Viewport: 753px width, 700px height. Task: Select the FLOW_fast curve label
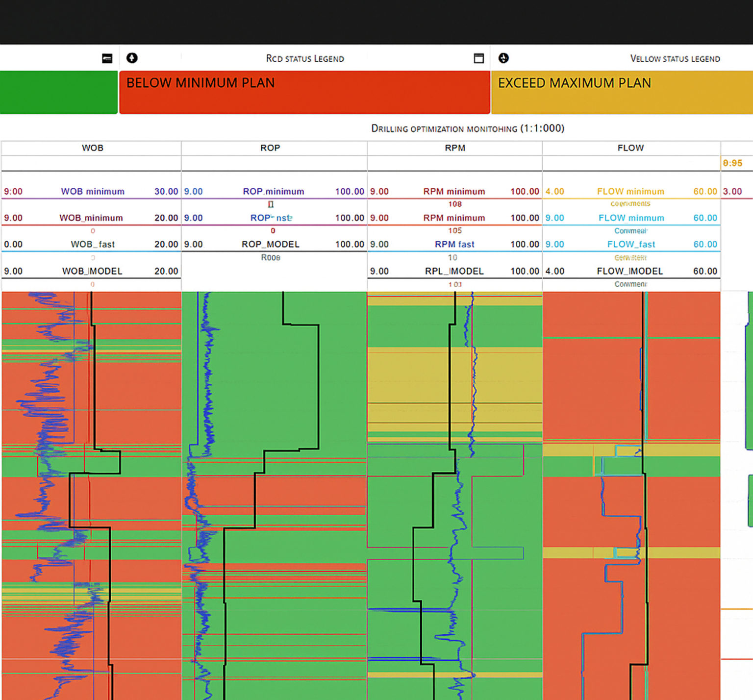pyautogui.click(x=631, y=244)
